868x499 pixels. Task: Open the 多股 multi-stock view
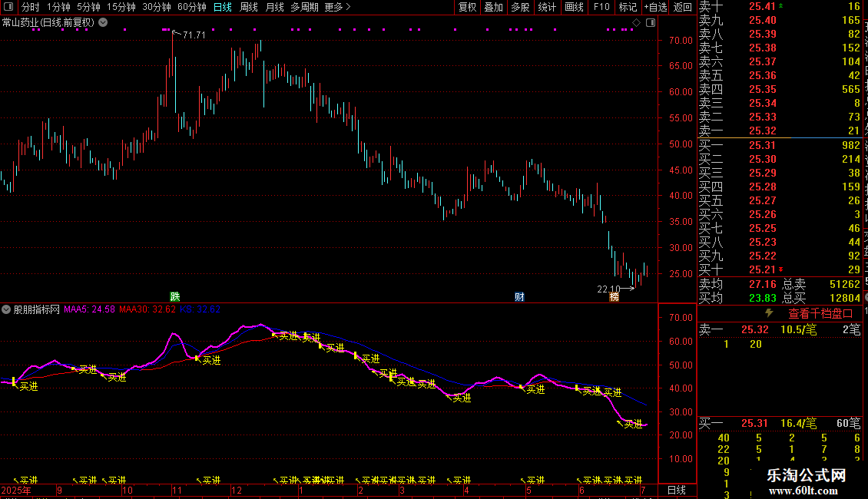tap(520, 7)
